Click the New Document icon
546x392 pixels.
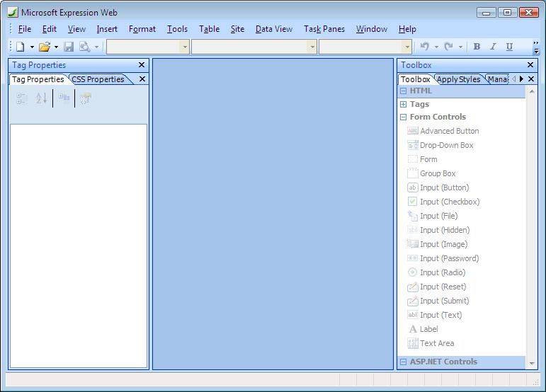21,47
